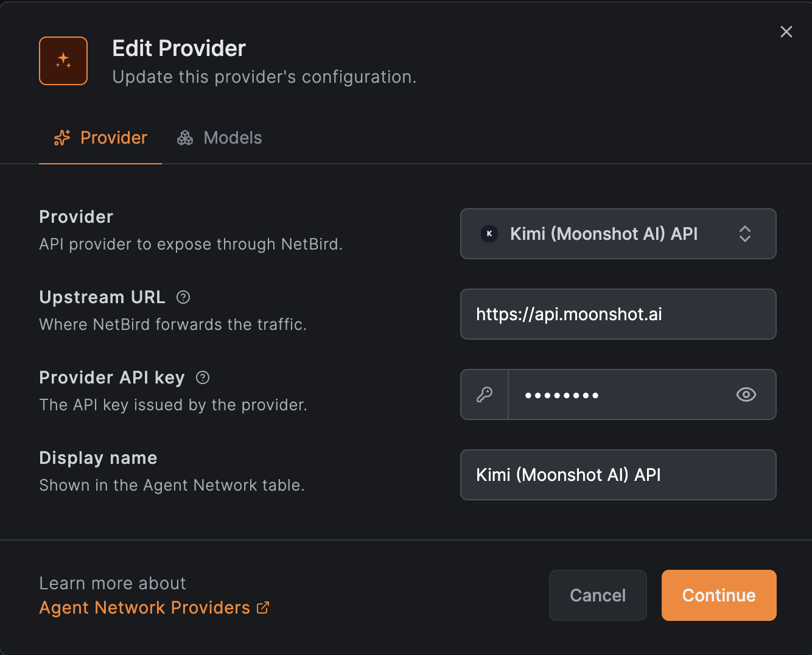Click the 'Edit Provider' heading
The height and width of the screenshot is (655, 812).
click(x=179, y=48)
